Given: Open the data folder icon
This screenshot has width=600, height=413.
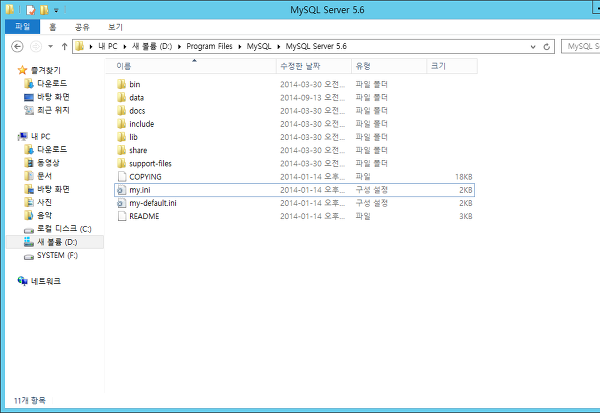Looking at the screenshot, I should click(121, 98).
